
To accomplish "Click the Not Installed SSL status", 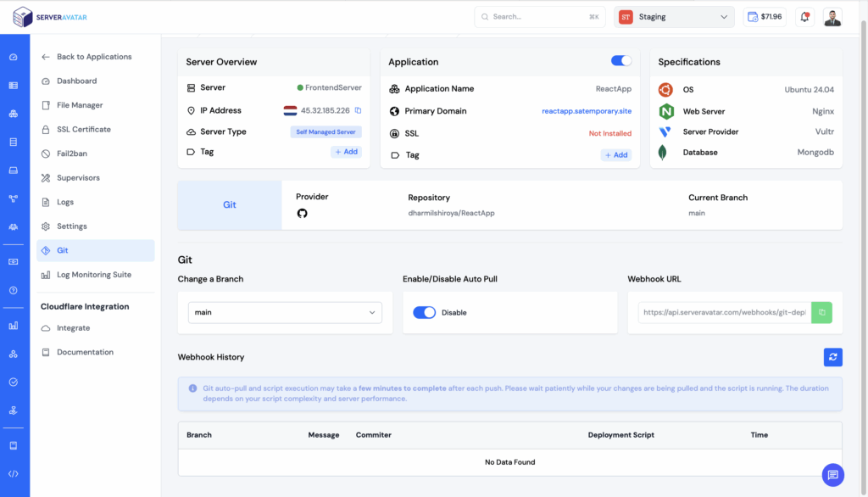I will pos(610,133).
